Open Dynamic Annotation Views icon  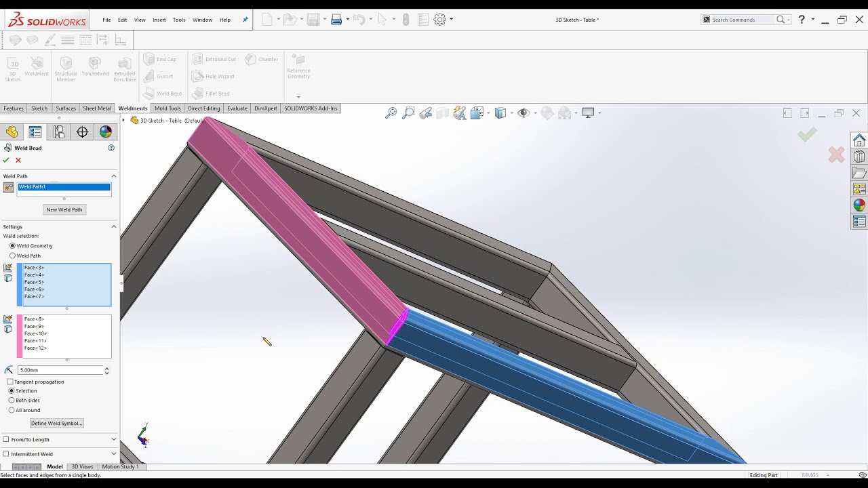click(460, 113)
